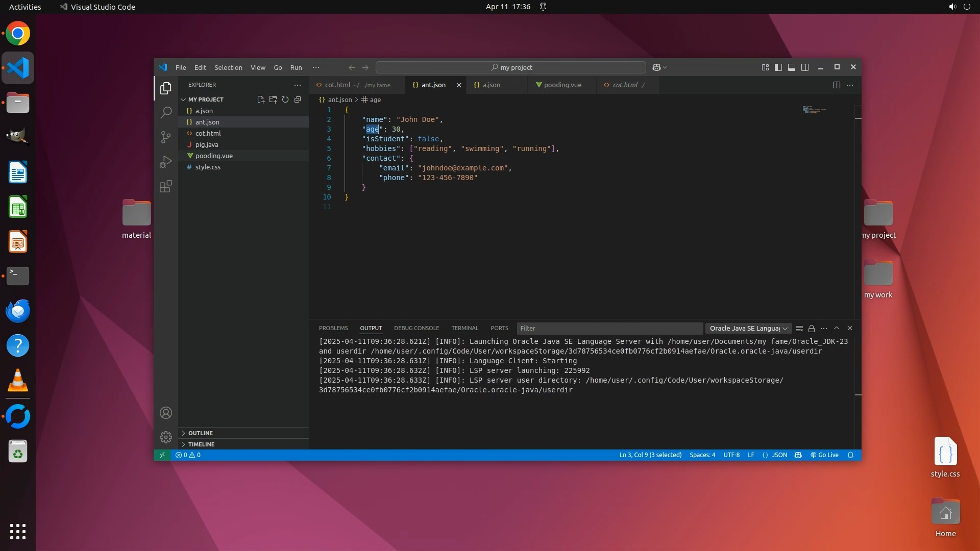The height and width of the screenshot is (551, 980).
Task: Refresh the explorer file list
Action: tap(285, 99)
